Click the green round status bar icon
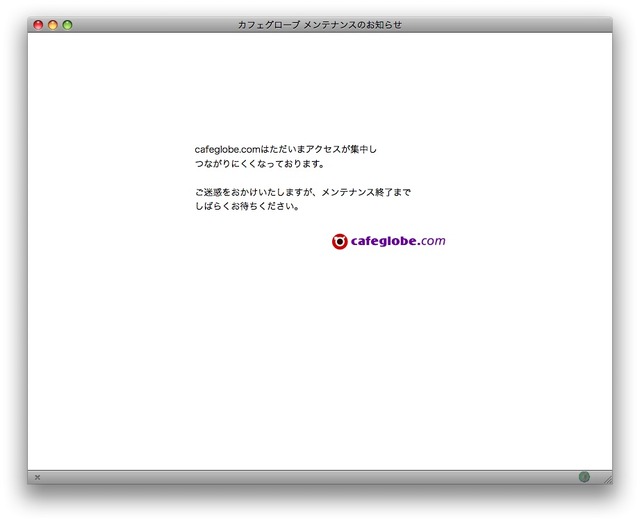The height and width of the screenshot is (522, 640). pyautogui.click(x=584, y=478)
